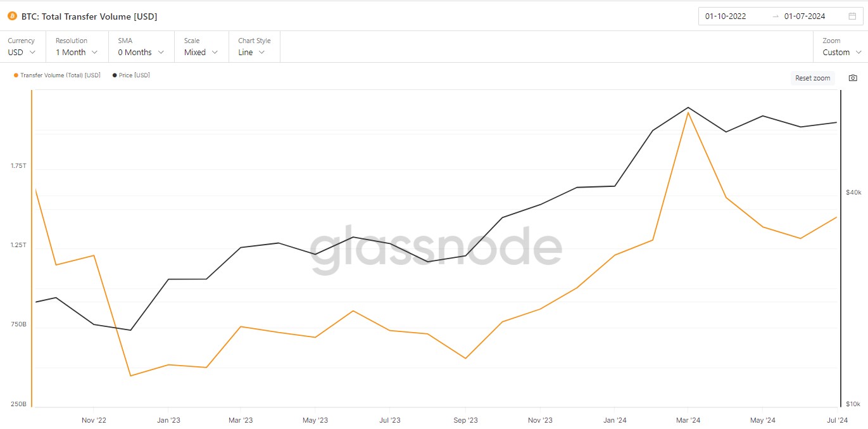Open the SMA dropdown showing 0 Months
This screenshot has height=429, width=868.
(141, 53)
